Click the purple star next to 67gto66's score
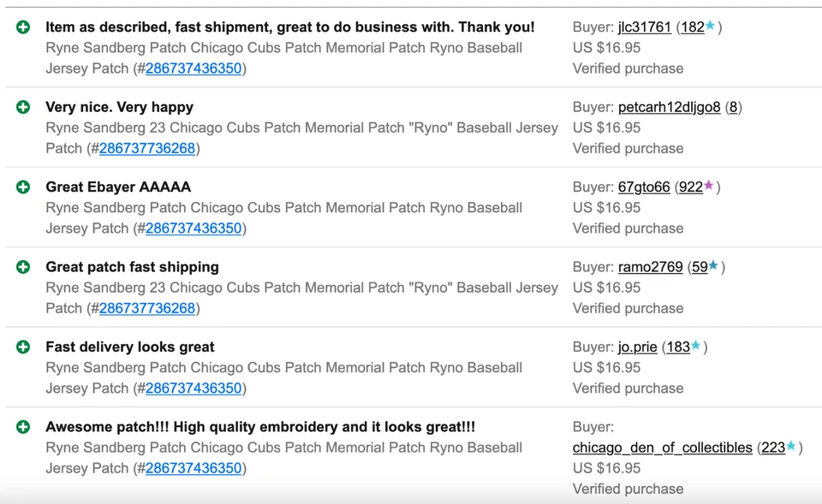 [709, 186]
